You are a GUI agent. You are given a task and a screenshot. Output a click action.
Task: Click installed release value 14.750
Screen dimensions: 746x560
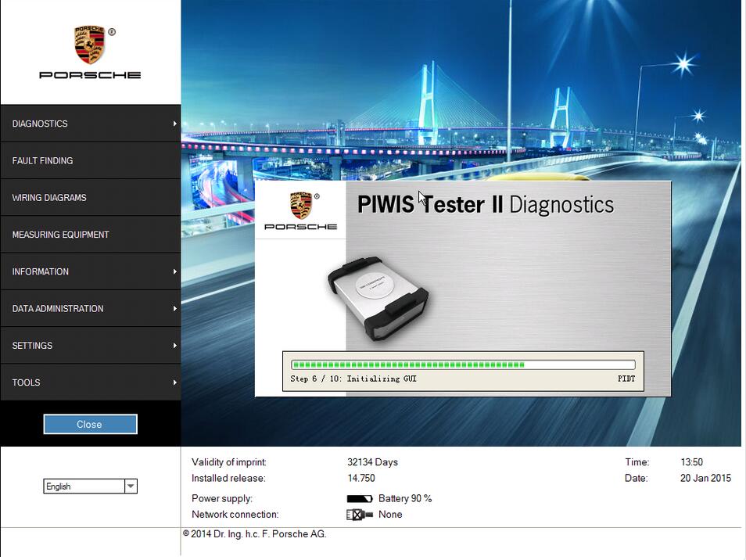pyautogui.click(x=361, y=478)
